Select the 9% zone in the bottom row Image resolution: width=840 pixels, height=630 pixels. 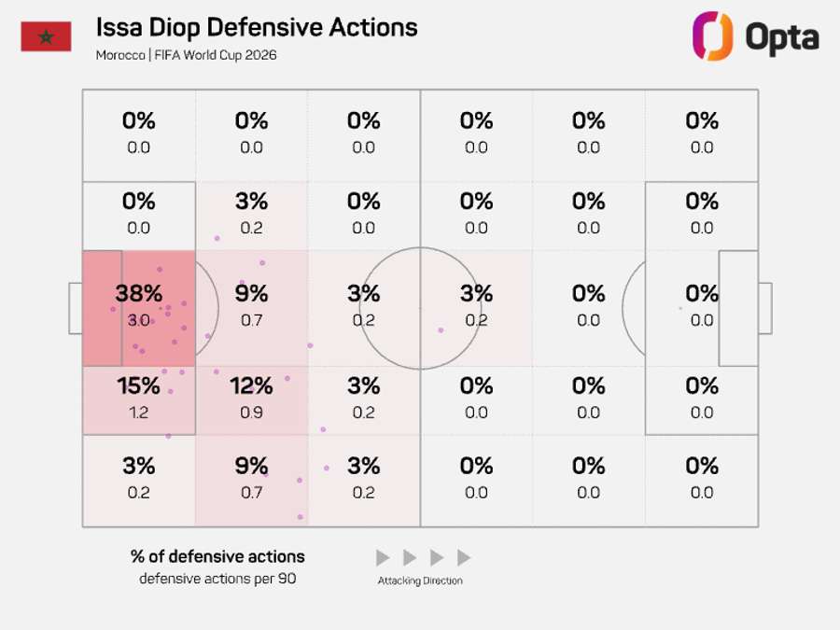tap(252, 481)
